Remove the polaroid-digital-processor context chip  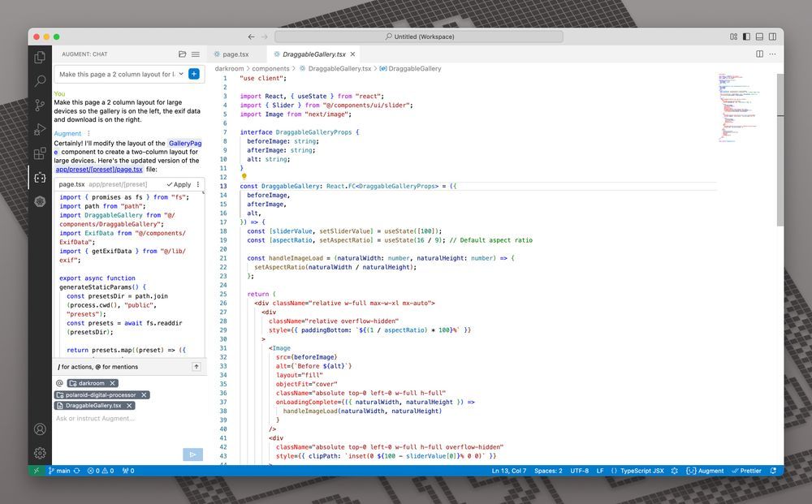pyautogui.click(x=144, y=394)
